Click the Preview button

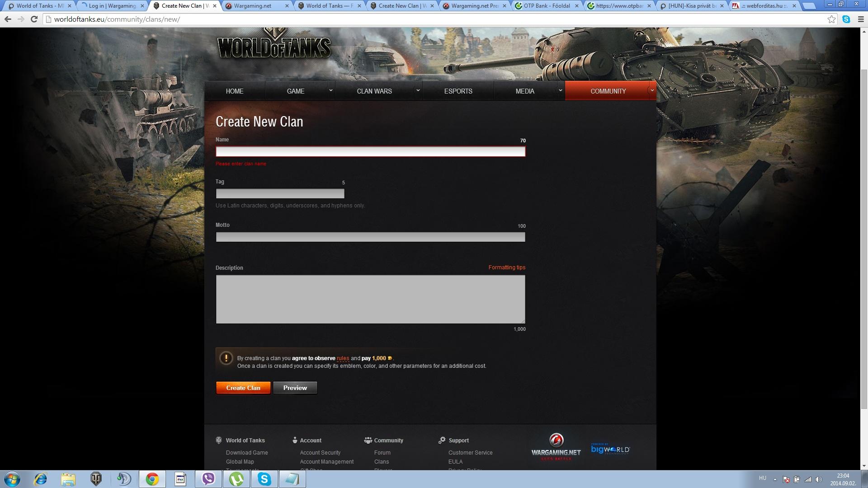pos(295,388)
